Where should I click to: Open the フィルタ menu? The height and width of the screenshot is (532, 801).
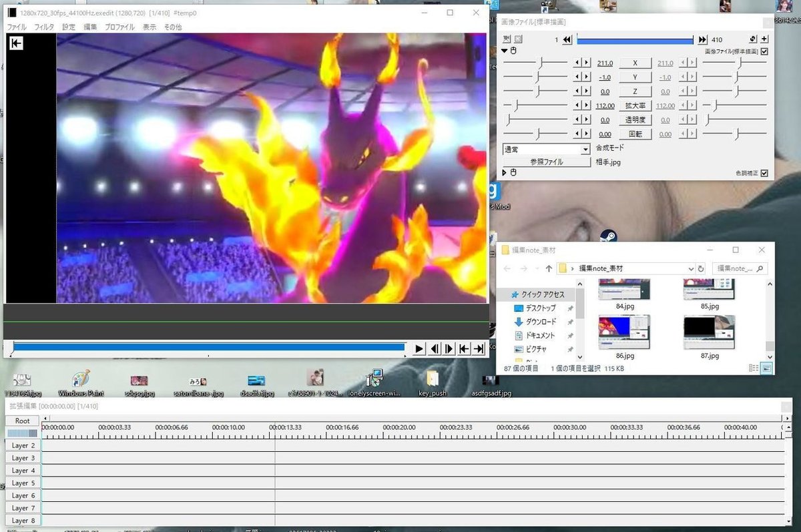44,27
